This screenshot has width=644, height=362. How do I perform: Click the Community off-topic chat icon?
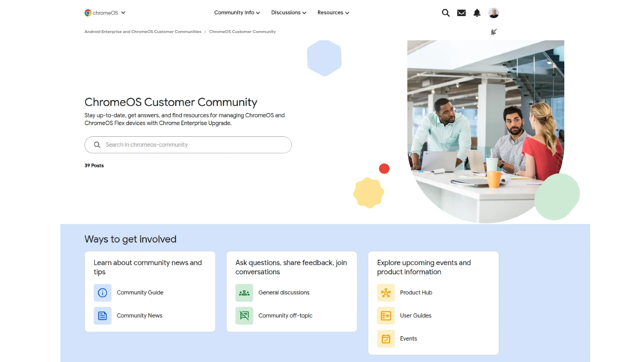tap(244, 316)
